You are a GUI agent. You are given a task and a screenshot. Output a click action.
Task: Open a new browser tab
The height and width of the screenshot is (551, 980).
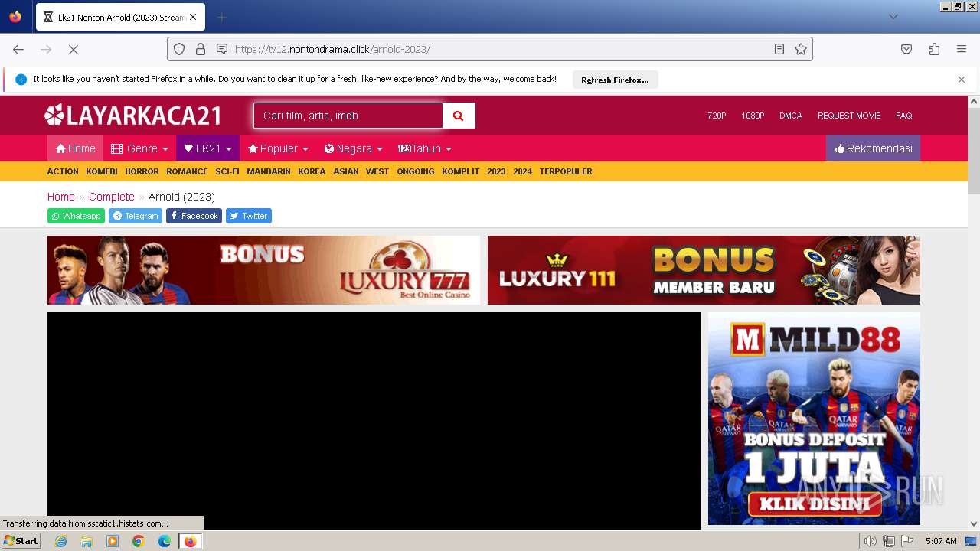click(221, 17)
